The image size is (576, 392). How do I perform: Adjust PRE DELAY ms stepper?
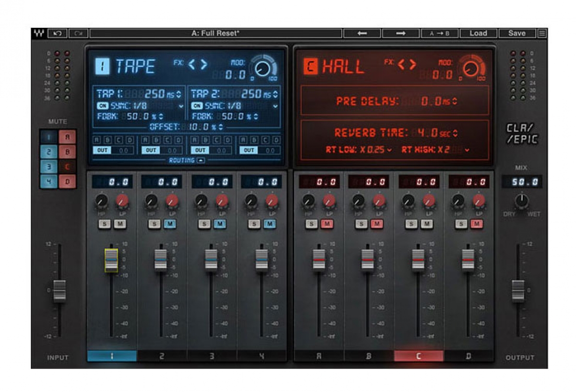coord(455,102)
